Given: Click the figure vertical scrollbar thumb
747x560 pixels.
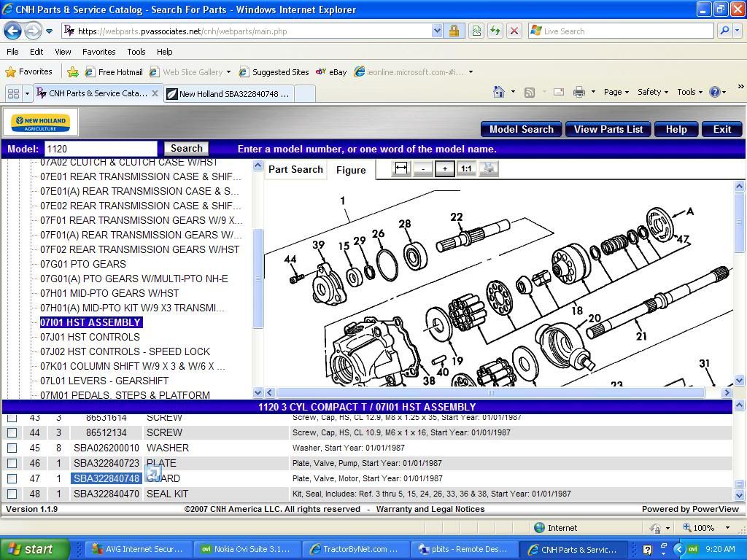Looking at the screenshot, I should coord(740,223).
